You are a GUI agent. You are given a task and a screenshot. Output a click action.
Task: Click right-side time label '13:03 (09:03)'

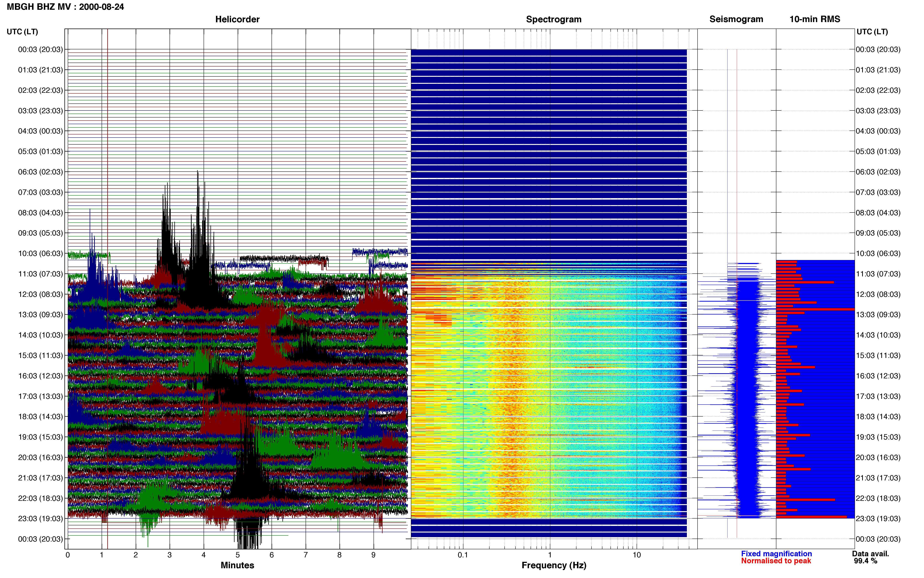click(878, 315)
